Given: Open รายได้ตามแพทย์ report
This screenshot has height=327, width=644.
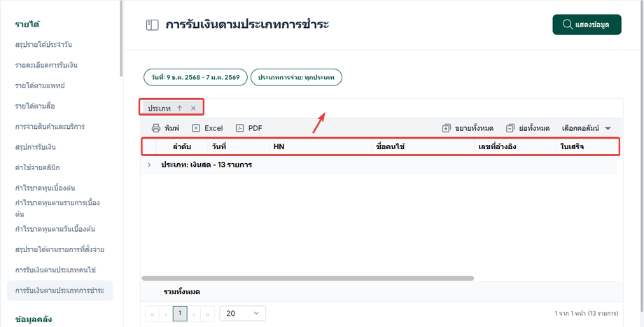Looking at the screenshot, I should click(40, 85).
